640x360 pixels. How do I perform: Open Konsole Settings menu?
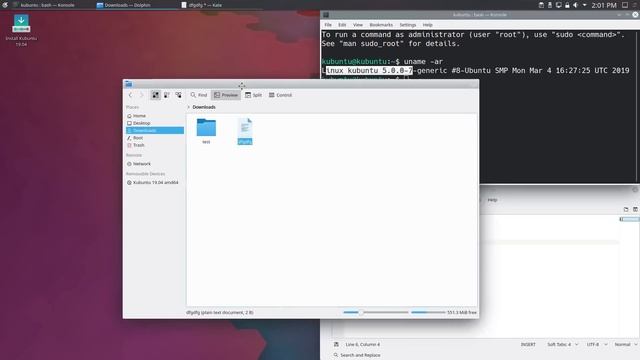(x=407, y=25)
